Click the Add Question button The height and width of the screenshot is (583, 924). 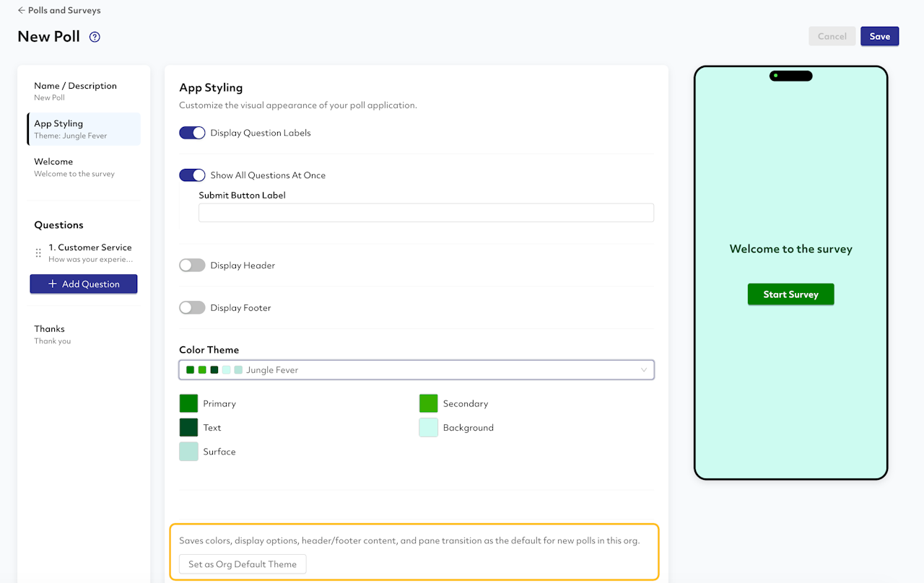click(x=84, y=284)
